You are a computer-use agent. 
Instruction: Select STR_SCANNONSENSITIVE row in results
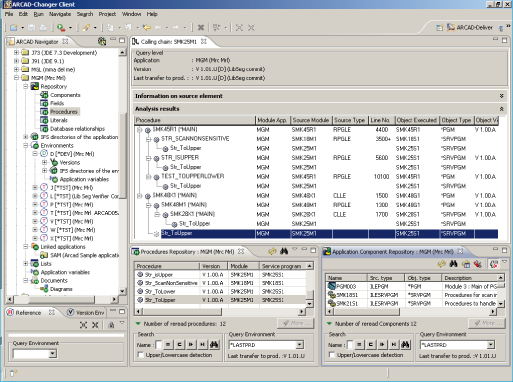[316, 139]
